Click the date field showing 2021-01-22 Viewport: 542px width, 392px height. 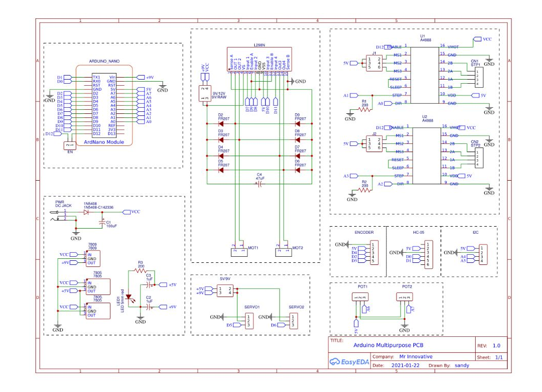point(406,365)
